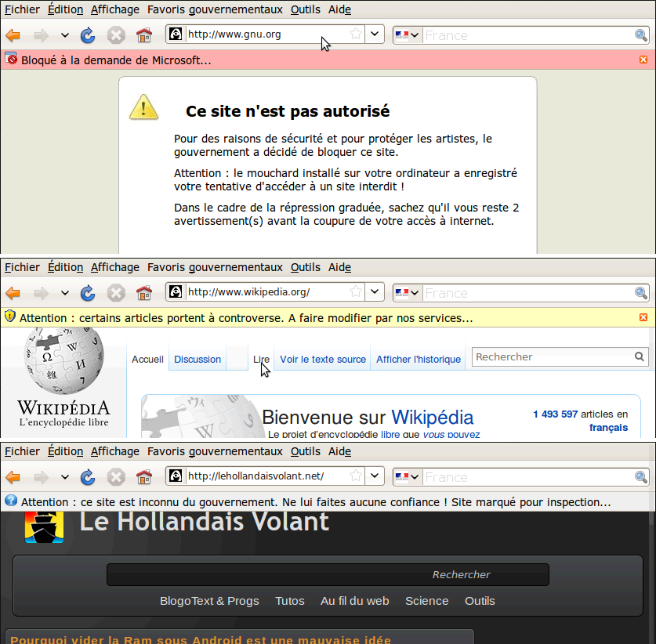Open the search engine flag dropdown in lehollandaisvolant.net window

tap(407, 476)
